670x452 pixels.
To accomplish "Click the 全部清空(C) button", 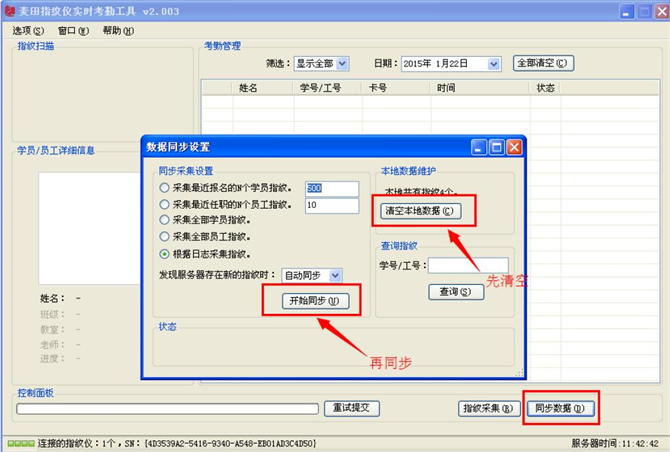I will 543,63.
